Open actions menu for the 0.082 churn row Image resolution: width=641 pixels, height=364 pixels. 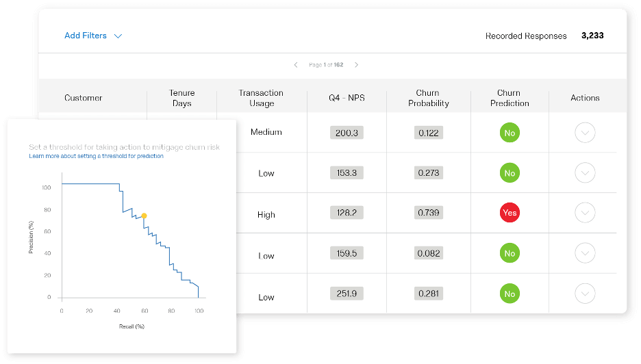(585, 253)
